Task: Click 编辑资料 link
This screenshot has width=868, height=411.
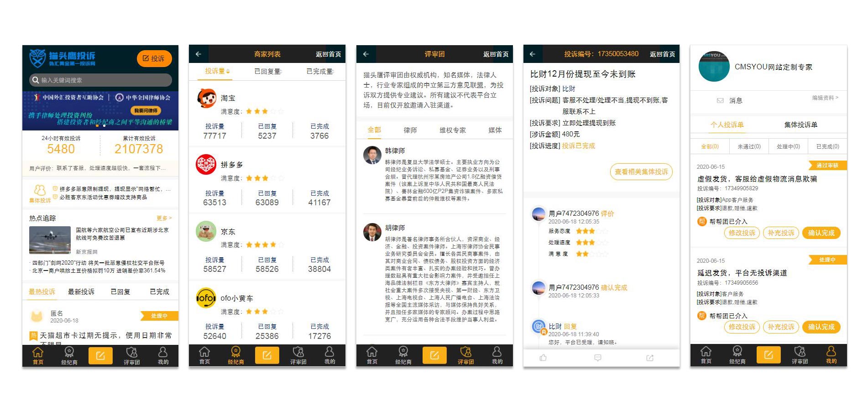Action: (x=825, y=98)
